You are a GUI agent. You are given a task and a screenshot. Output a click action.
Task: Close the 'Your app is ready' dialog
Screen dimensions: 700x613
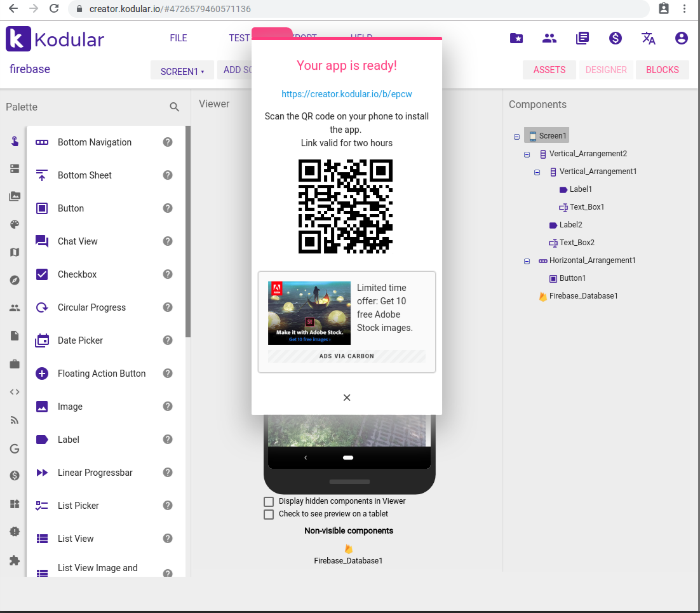(x=347, y=398)
